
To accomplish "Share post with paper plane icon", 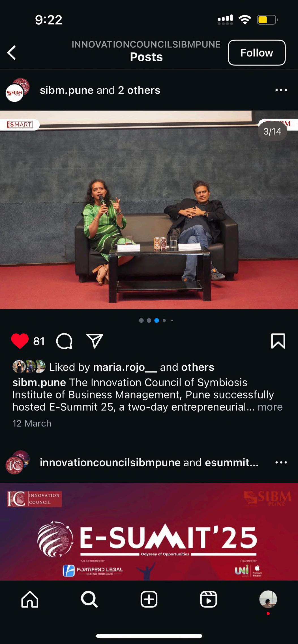I will 95,341.
